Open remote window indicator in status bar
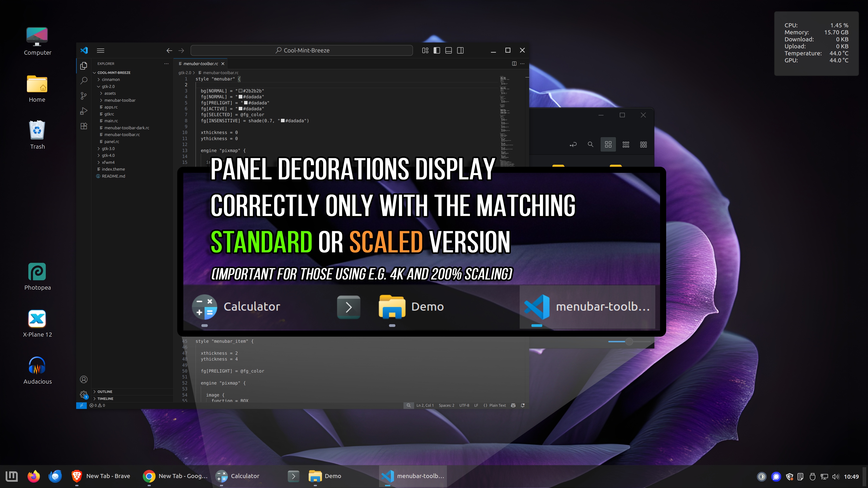 tap(81, 406)
